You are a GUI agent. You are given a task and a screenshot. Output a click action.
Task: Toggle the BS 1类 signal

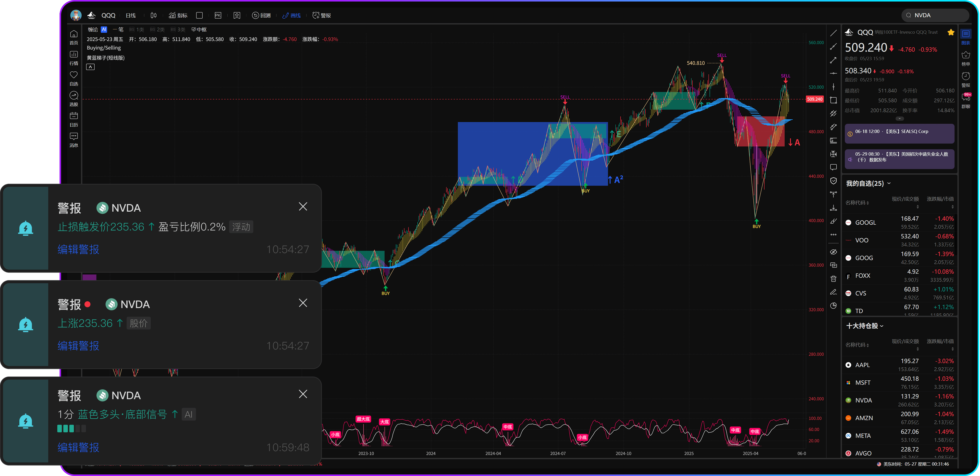pos(137,30)
